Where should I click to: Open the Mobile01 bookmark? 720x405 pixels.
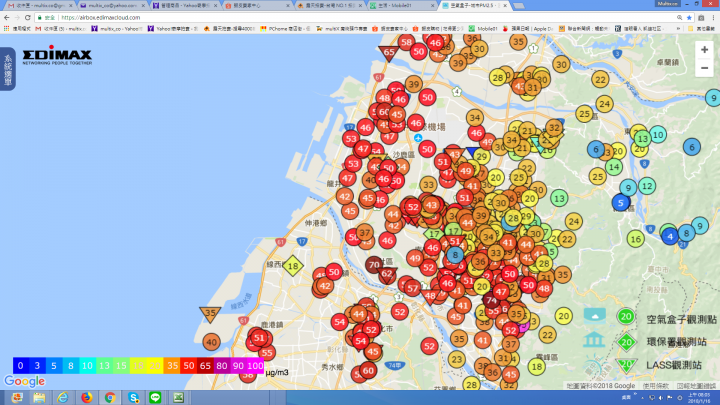click(483, 28)
